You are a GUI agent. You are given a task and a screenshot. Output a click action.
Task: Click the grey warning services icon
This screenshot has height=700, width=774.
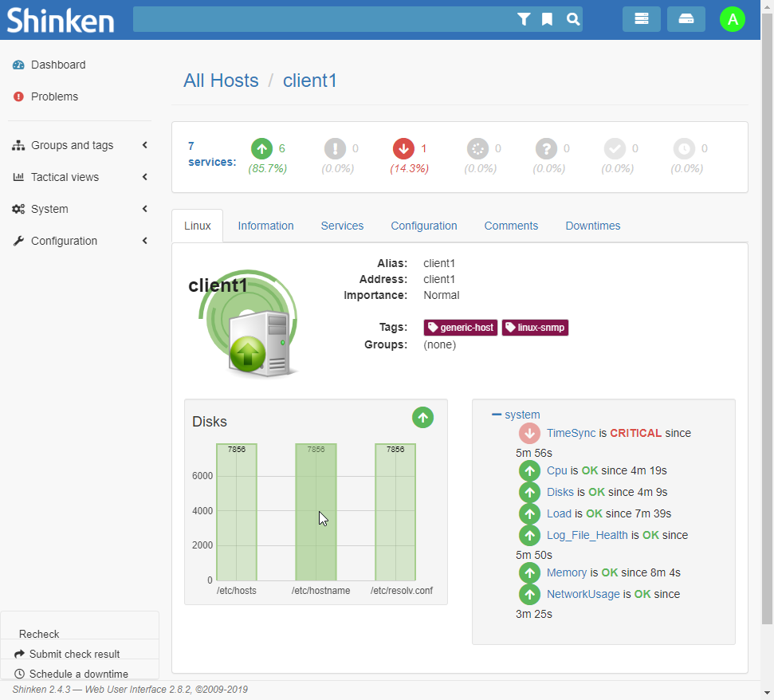335,148
